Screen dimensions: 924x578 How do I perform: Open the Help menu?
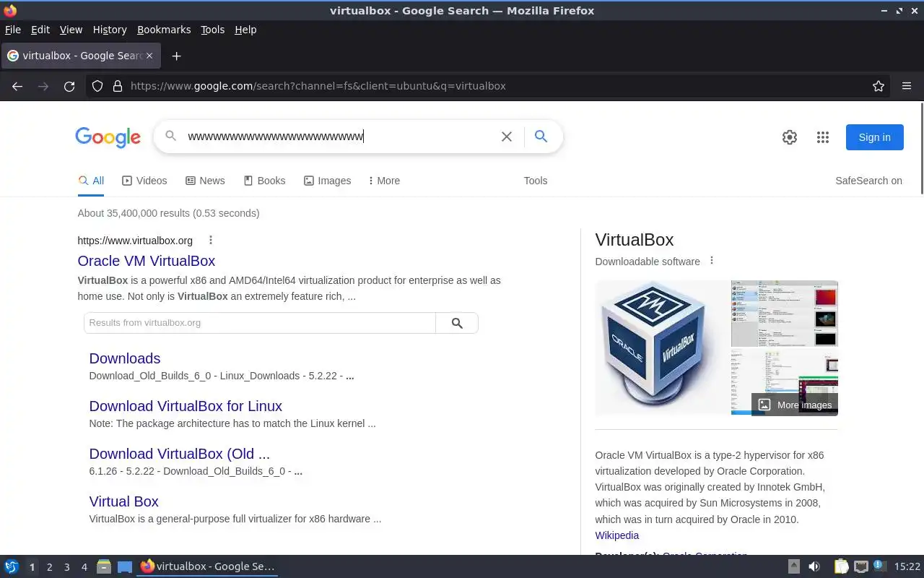[245, 30]
